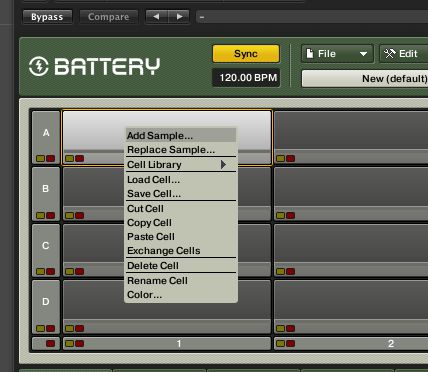Viewport: 428px width, 372px height.
Task: Toggle yellow solo on column 2 strip
Action: click(280, 343)
